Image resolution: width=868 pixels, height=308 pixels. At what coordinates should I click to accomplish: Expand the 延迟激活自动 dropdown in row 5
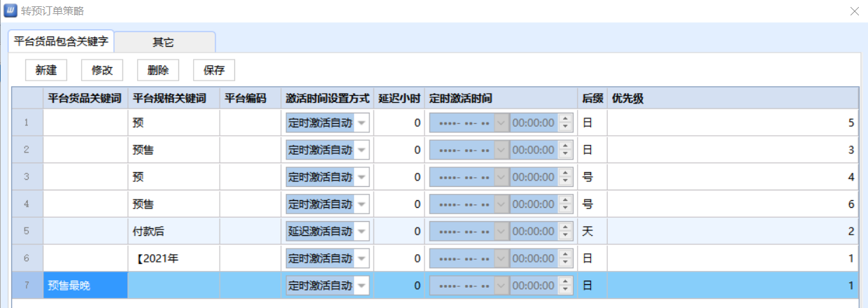click(362, 231)
